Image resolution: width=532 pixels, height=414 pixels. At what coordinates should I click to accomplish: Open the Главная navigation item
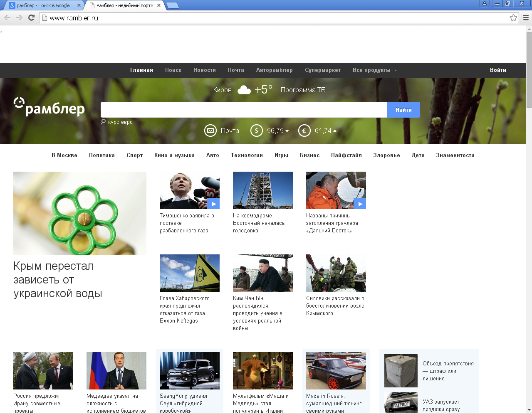tap(141, 70)
